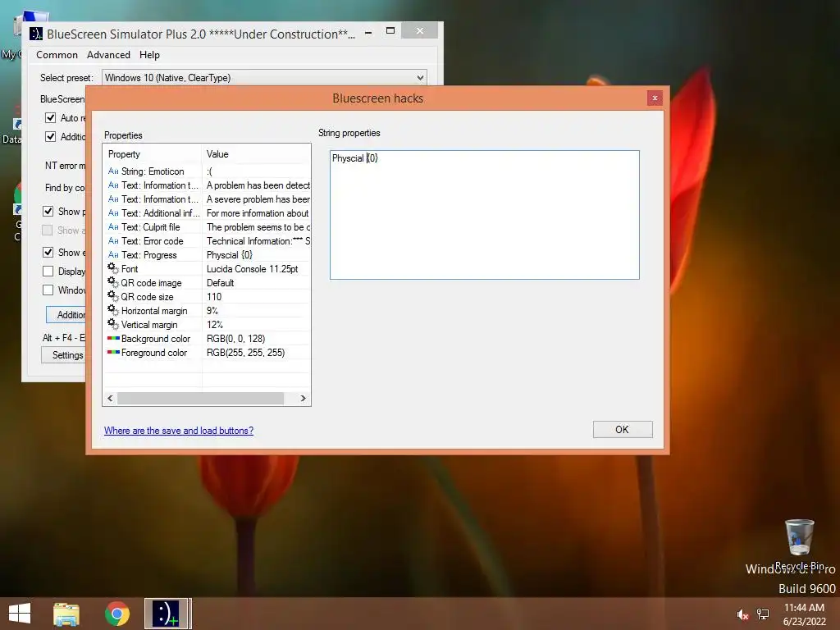Click the color icon beside Foreground color
This screenshot has width=840, height=630.
coord(113,352)
